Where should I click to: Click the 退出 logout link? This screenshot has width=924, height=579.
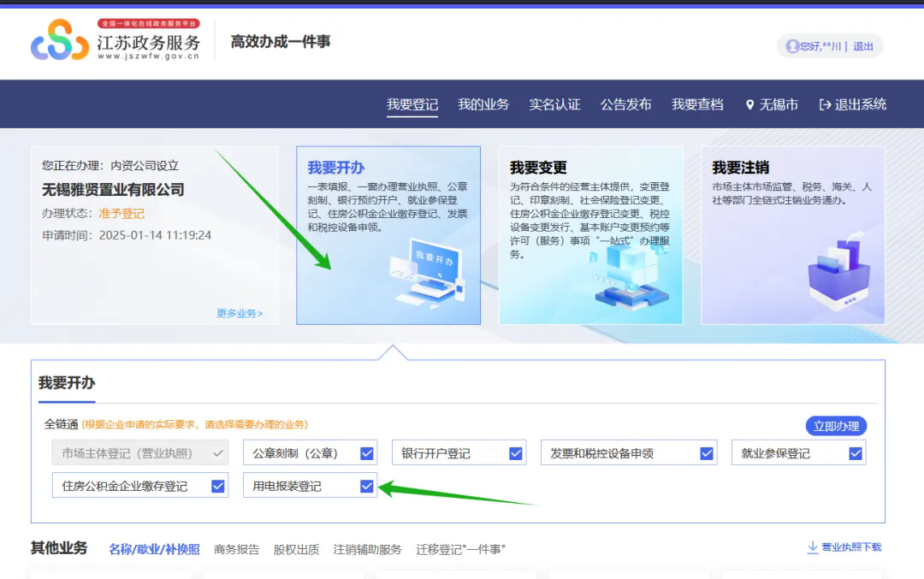(863, 46)
